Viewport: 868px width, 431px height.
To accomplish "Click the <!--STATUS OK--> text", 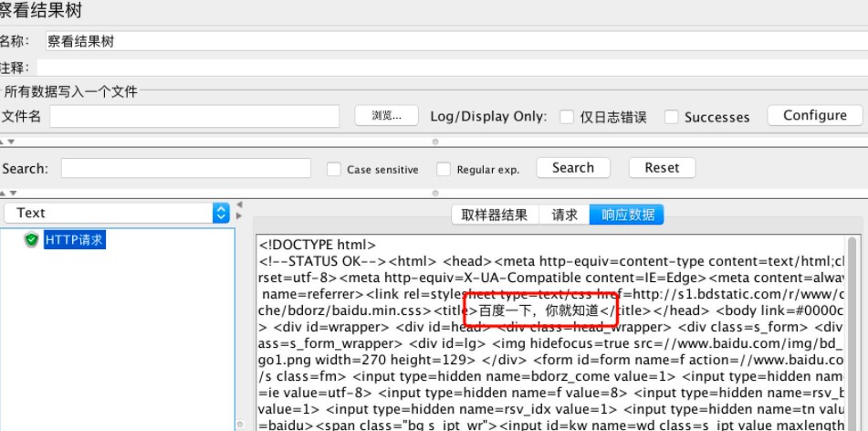I will [x=323, y=261].
